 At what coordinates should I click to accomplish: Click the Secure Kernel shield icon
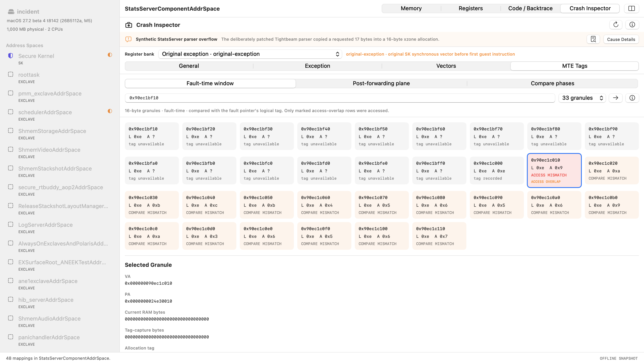point(10,56)
